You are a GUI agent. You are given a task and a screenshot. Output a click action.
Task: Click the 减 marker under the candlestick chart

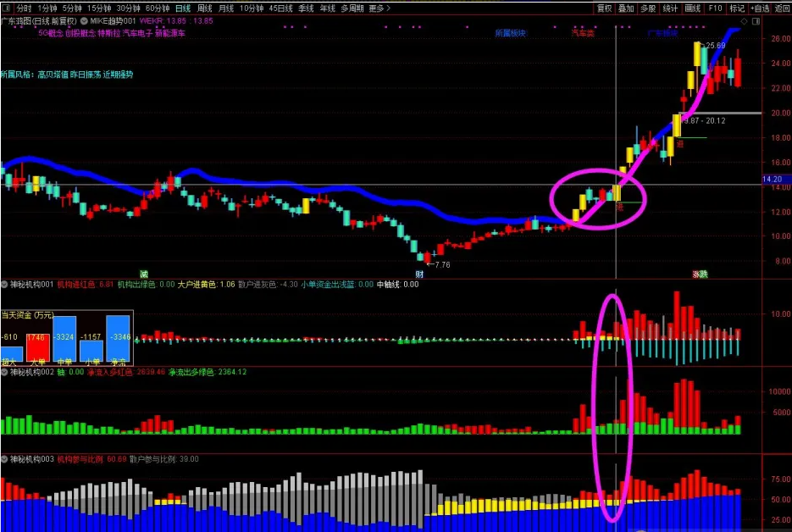pos(143,274)
